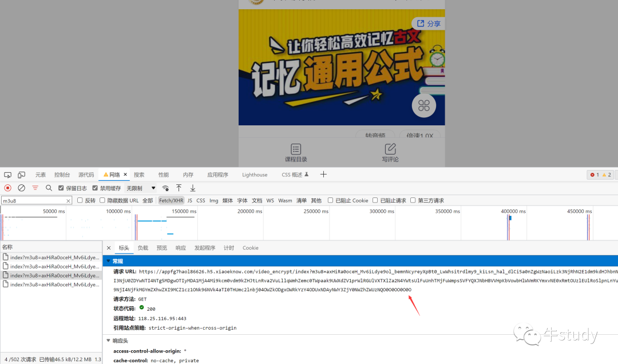The width and height of the screenshot is (618, 364).
Task: Select the 标头 details tab
Action: click(x=124, y=248)
